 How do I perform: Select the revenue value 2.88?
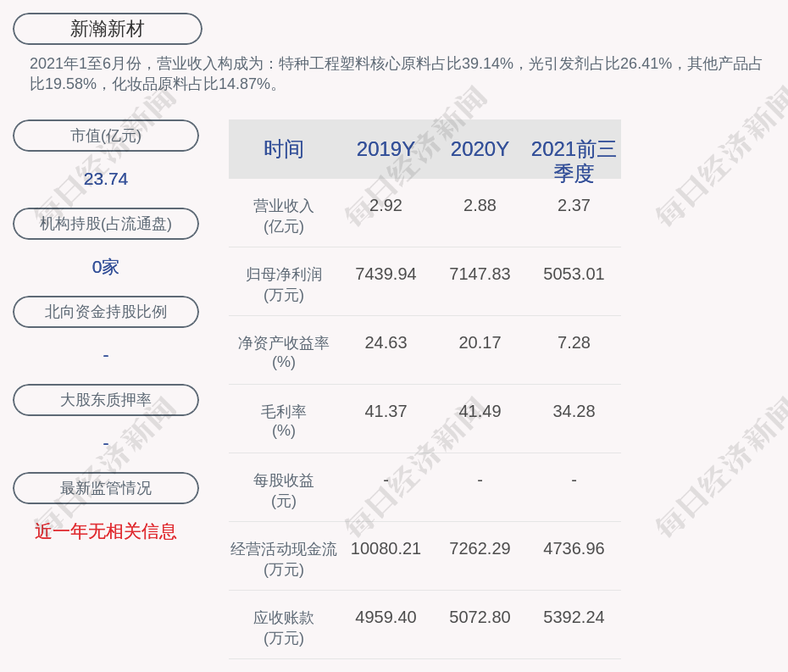click(480, 206)
